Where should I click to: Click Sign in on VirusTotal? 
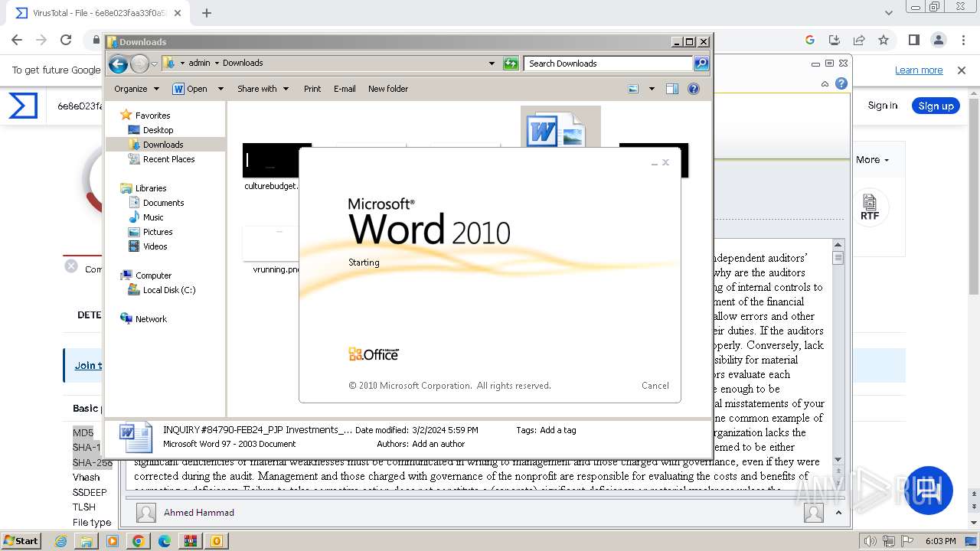pyautogui.click(x=882, y=106)
